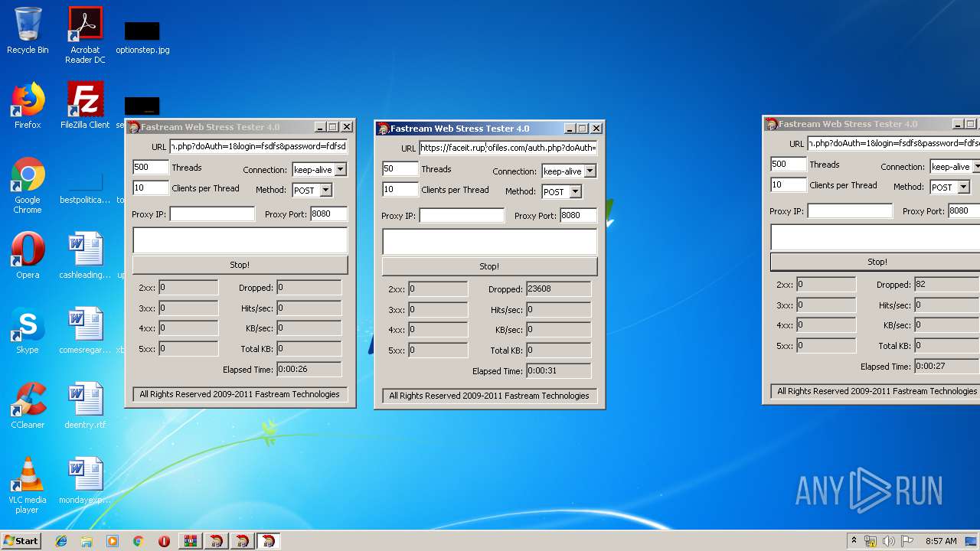Click the clock showing 8:57 AM
980x551 pixels.
tap(941, 541)
